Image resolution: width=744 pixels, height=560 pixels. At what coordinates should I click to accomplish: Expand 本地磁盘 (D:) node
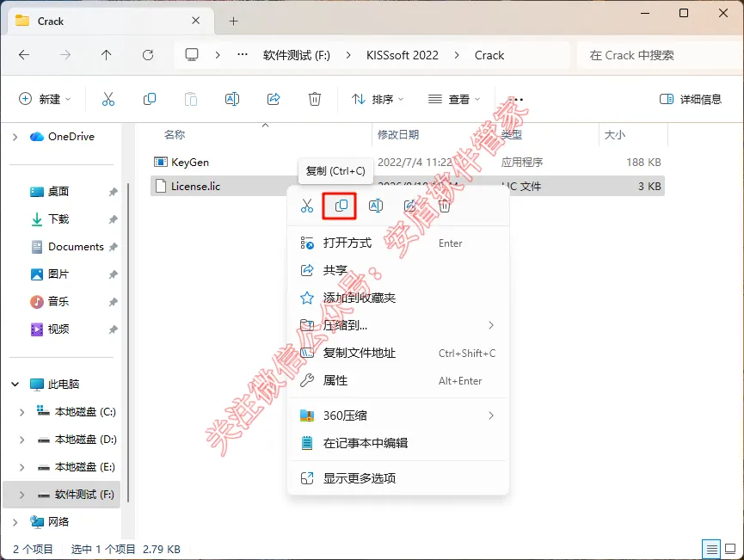tap(22, 440)
